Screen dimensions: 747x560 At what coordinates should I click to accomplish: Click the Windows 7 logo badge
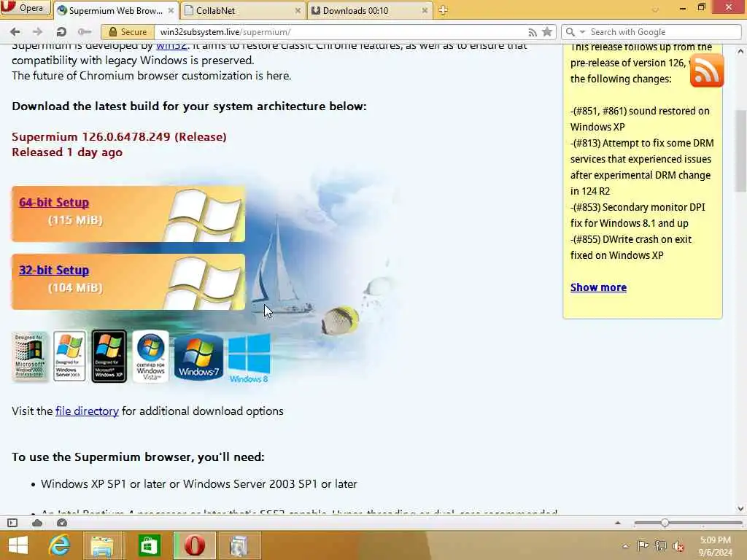click(198, 357)
